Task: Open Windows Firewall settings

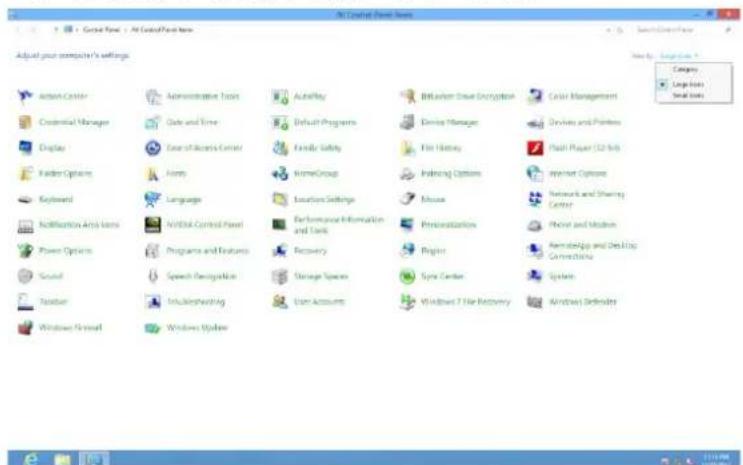Action: (x=70, y=327)
